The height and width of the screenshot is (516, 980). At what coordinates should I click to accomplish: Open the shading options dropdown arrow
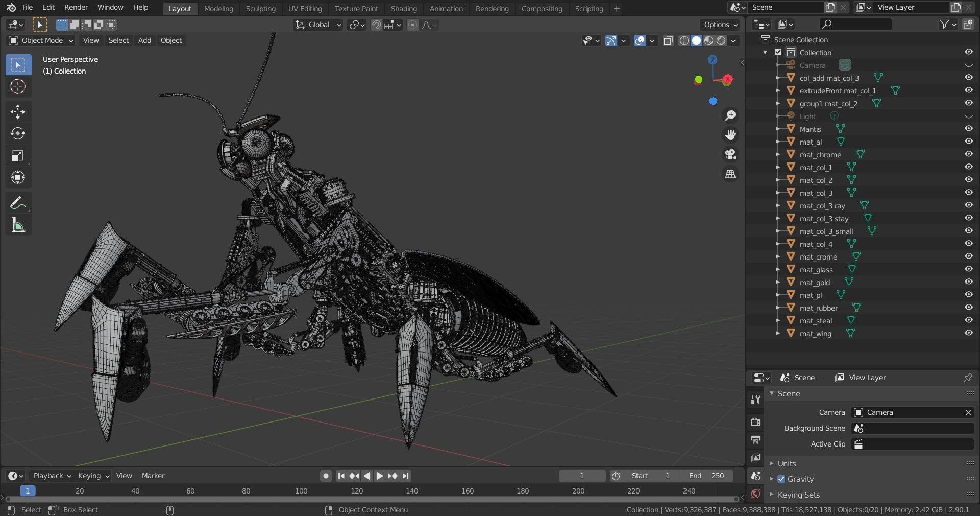click(733, 41)
